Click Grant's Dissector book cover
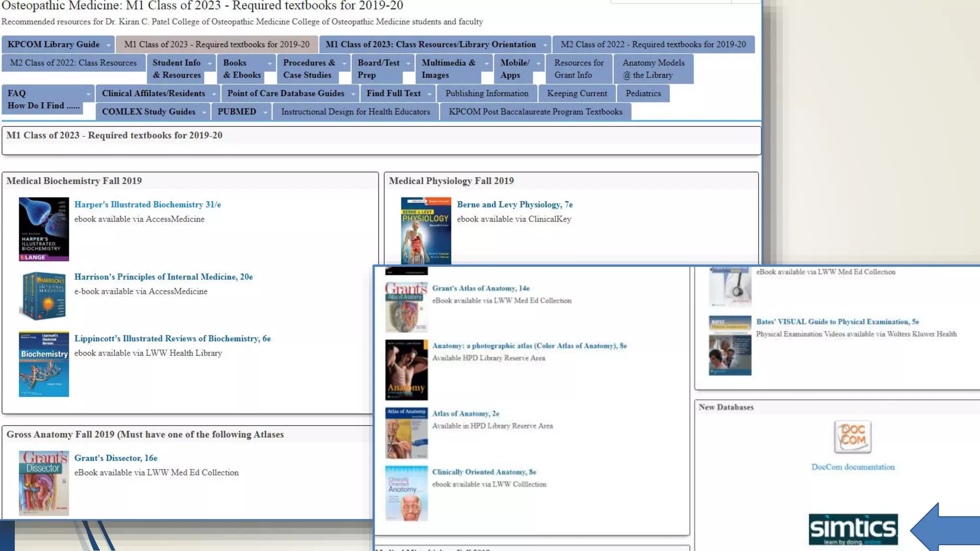980x551 pixels. point(44,483)
